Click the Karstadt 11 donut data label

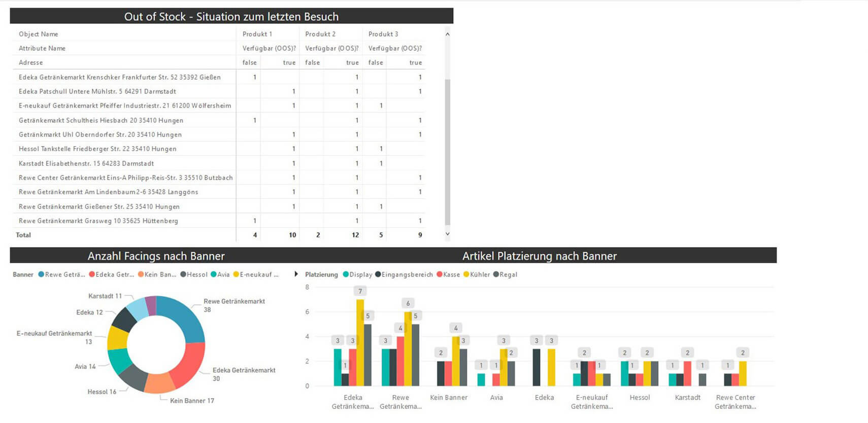[105, 296]
